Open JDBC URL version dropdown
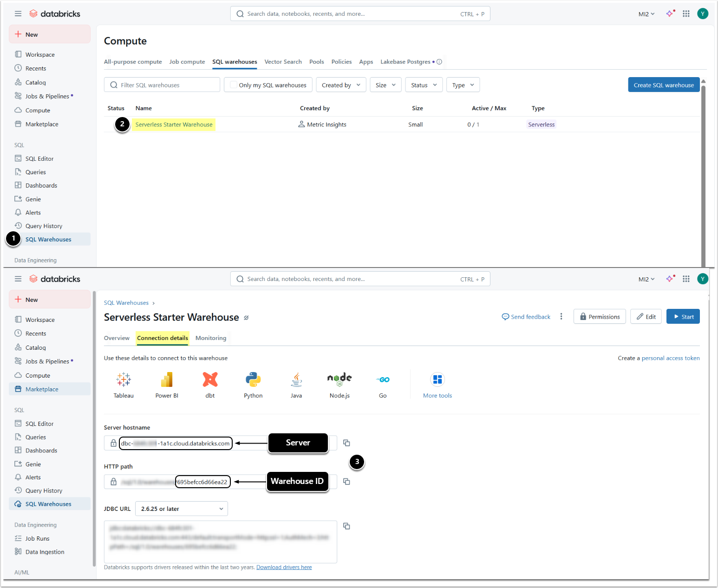This screenshot has width=718, height=588. point(182,509)
